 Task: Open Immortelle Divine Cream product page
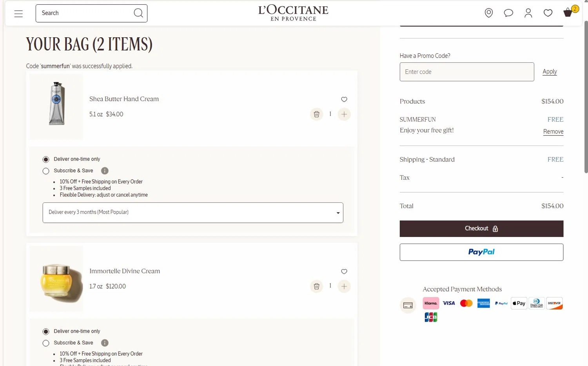(125, 271)
